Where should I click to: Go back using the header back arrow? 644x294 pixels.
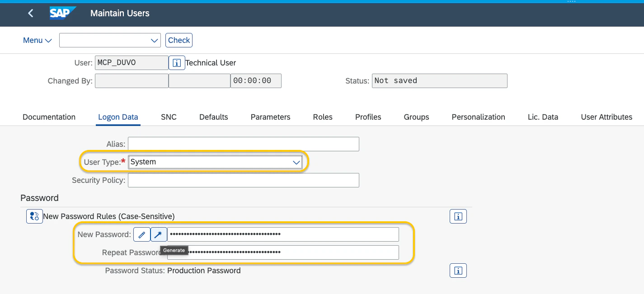[30, 14]
